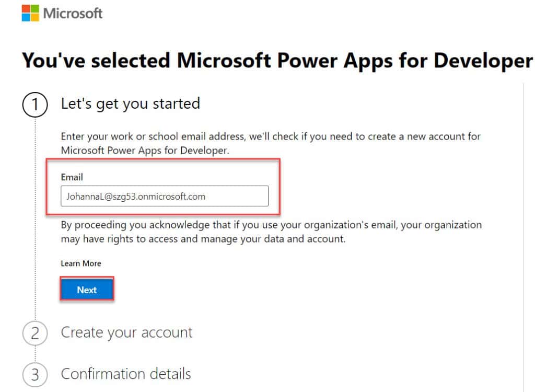Open the Learn More link
The height and width of the screenshot is (392, 535).
(x=81, y=263)
